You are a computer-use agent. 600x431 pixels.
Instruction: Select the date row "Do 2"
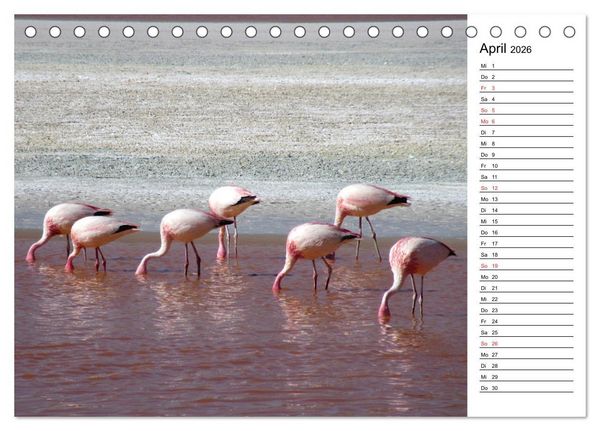(527, 77)
